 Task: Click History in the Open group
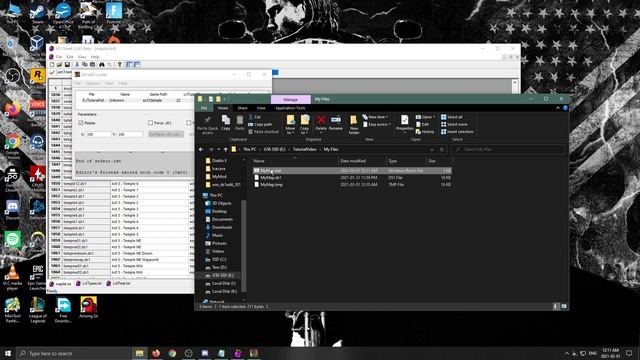[x=425, y=132]
